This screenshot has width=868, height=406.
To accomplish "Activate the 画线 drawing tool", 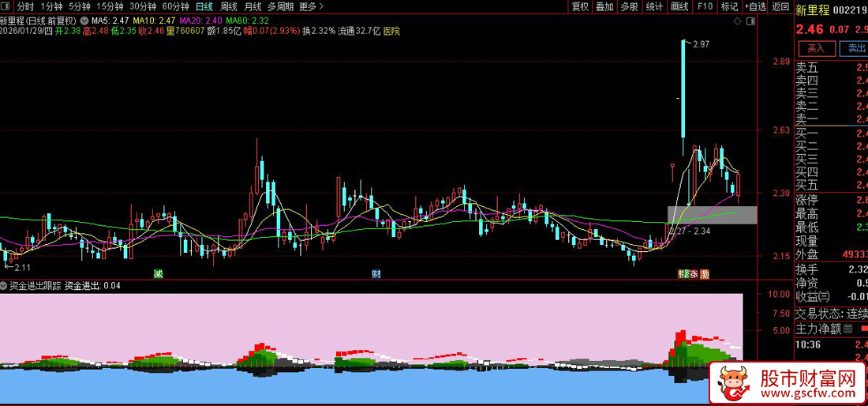I will click(679, 6).
